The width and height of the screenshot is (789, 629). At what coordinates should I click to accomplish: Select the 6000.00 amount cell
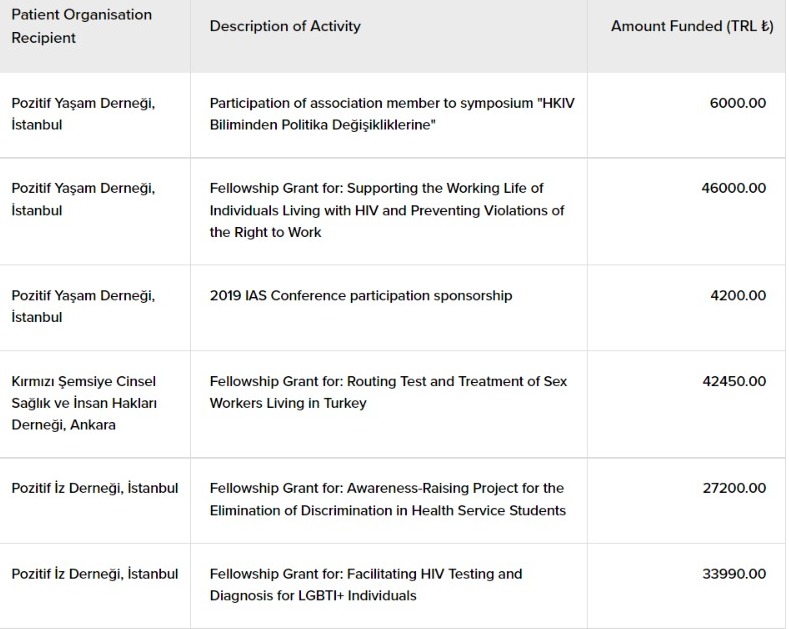coord(738,103)
